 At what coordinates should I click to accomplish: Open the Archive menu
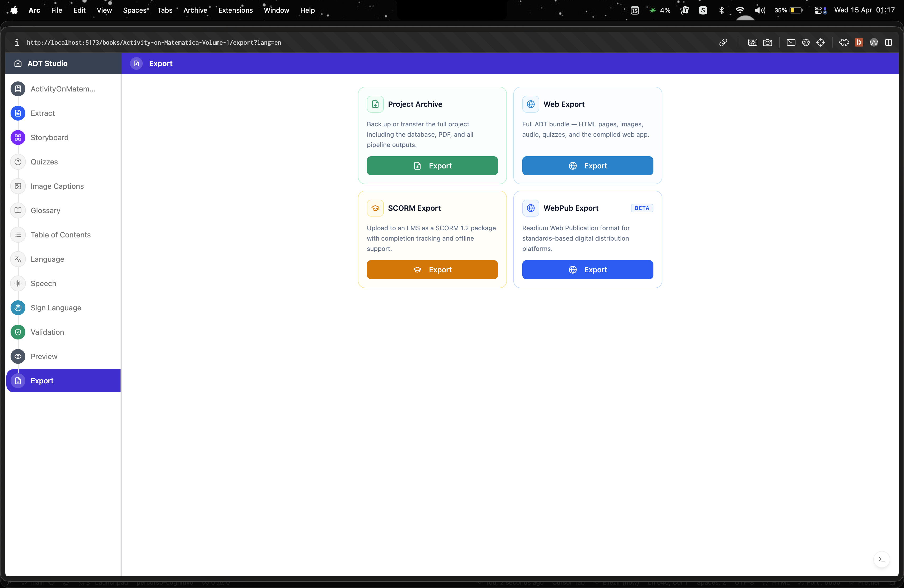(195, 10)
